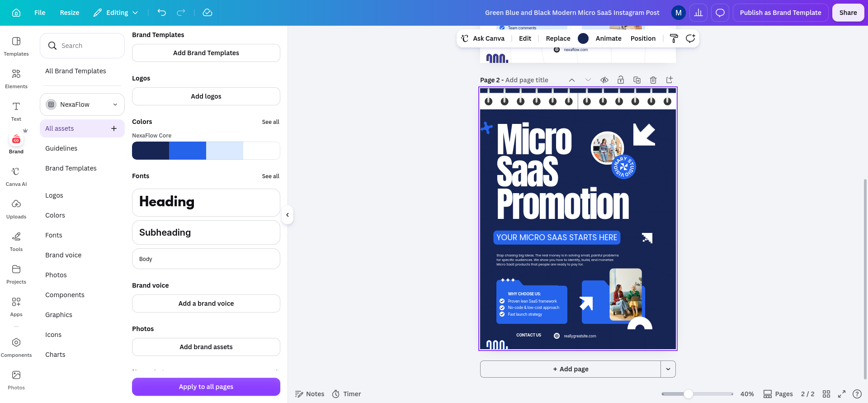Viewport: 868px width, 403px height.
Task: Undo the last action
Action: pos(162,13)
